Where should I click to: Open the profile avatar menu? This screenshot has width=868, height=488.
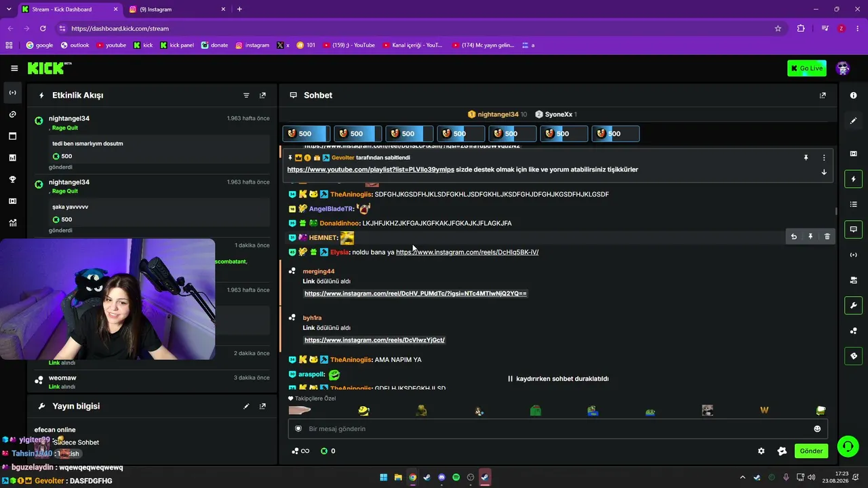point(843,68)
